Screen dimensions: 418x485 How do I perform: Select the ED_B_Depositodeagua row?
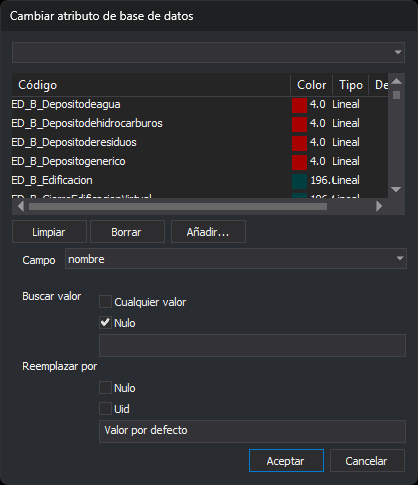[200, 104]
